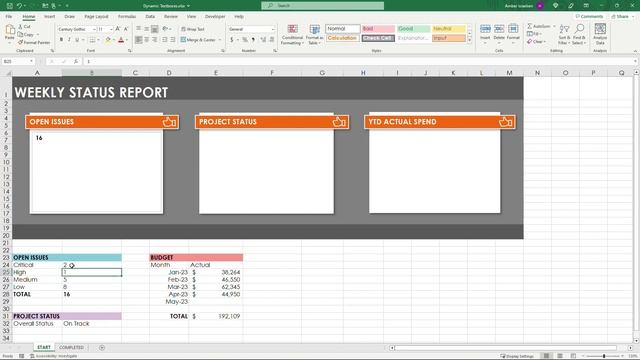Screen dimensions: 640x360
Task: Open the Developer ribbon tab
Action: (x=215, y=16)
